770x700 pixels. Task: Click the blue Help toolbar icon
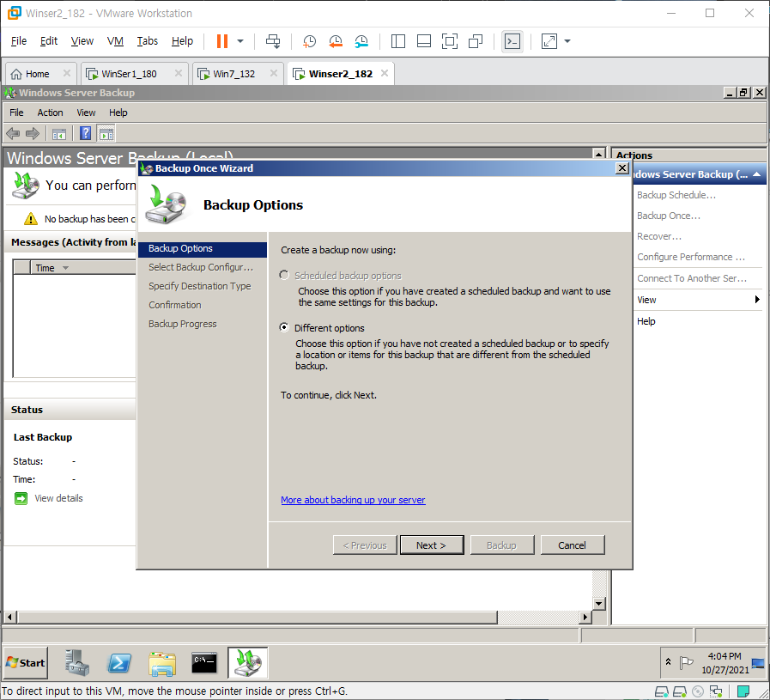pos(85,133)
